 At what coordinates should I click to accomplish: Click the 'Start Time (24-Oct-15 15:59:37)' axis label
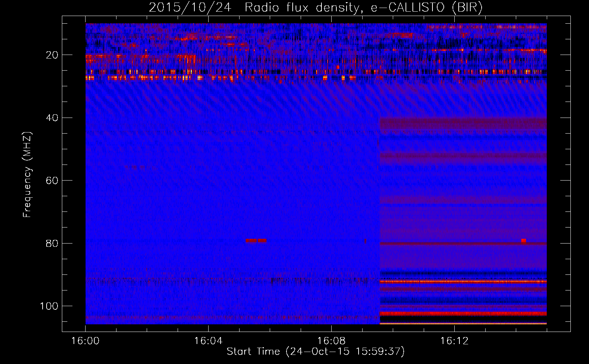316,352
